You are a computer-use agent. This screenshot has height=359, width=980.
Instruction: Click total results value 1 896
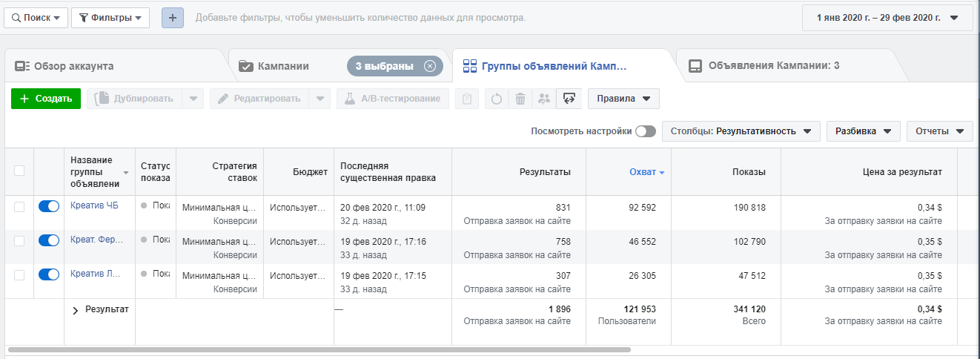pos(560,309)
